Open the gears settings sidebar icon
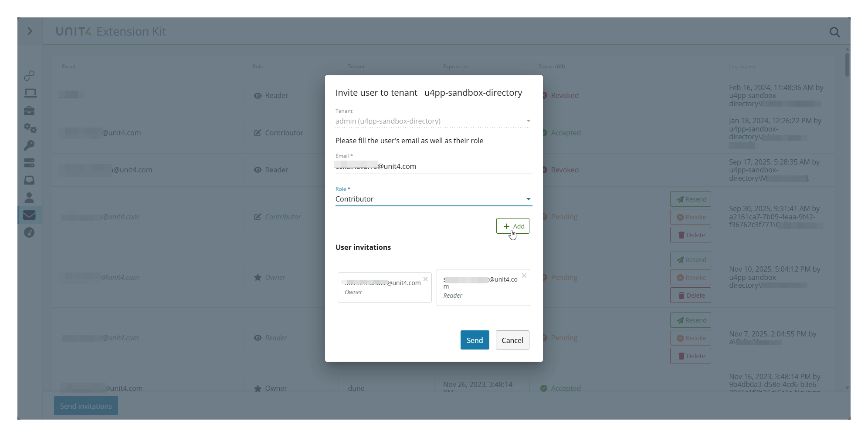Image resolution: width=868 pixels, height=437 pixels. coord(30,128)
